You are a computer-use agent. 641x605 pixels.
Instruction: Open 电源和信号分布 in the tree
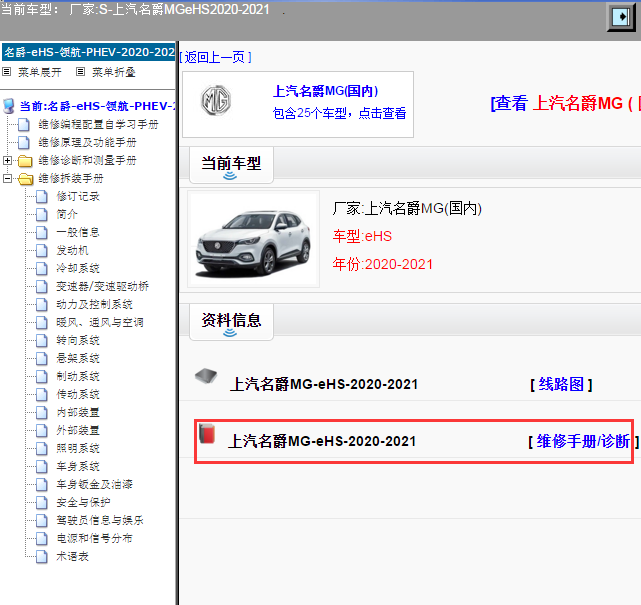coord(94,538)
